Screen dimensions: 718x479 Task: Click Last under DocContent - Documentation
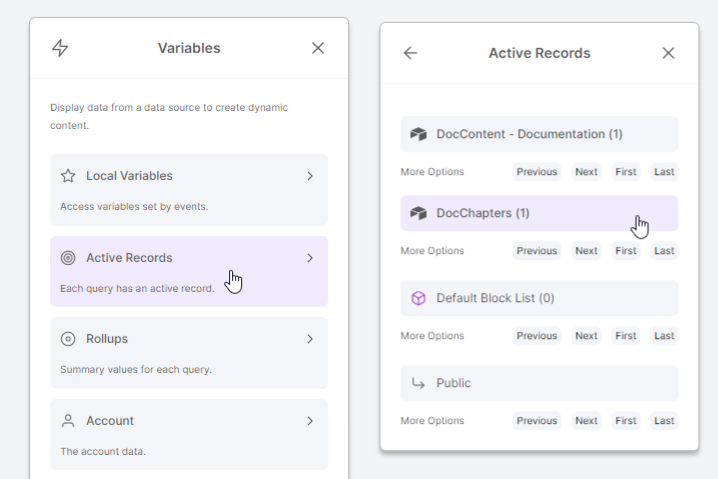tap(664, 172)
